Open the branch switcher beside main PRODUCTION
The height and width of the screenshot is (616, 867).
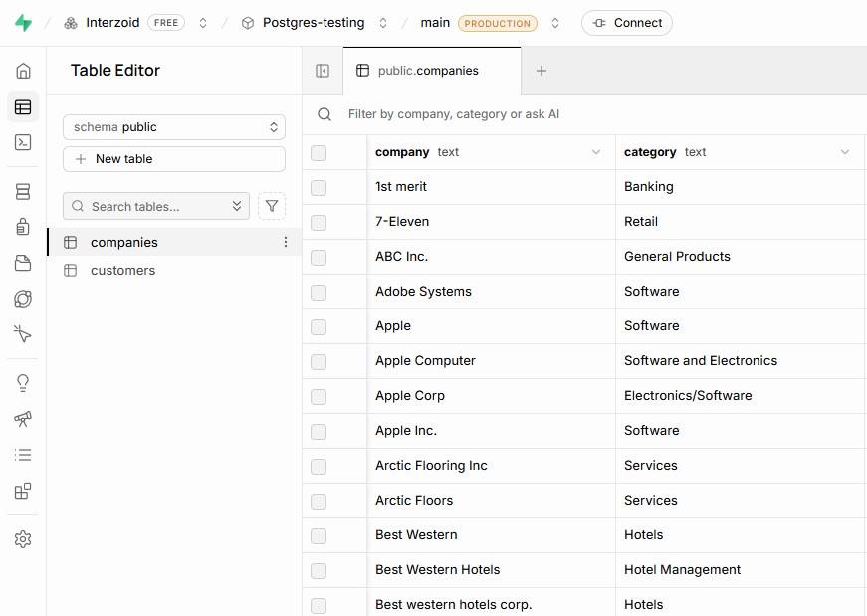(x=555, y=23)
